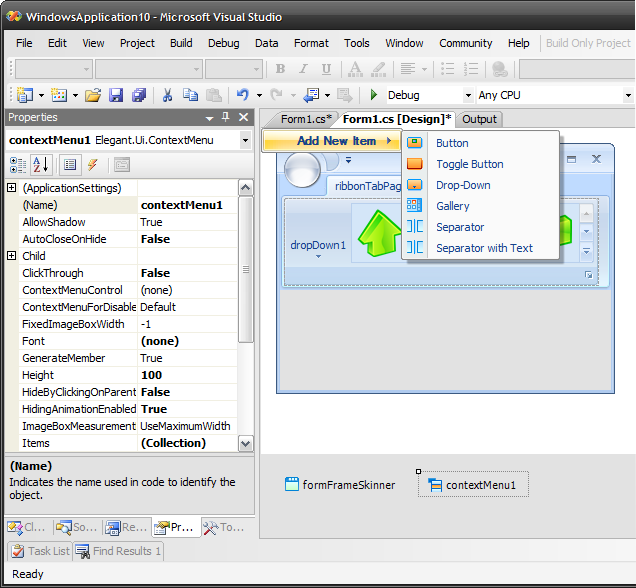Open the File menu
Viewport: 636px width, 588px height.
[x=24, y=43]
